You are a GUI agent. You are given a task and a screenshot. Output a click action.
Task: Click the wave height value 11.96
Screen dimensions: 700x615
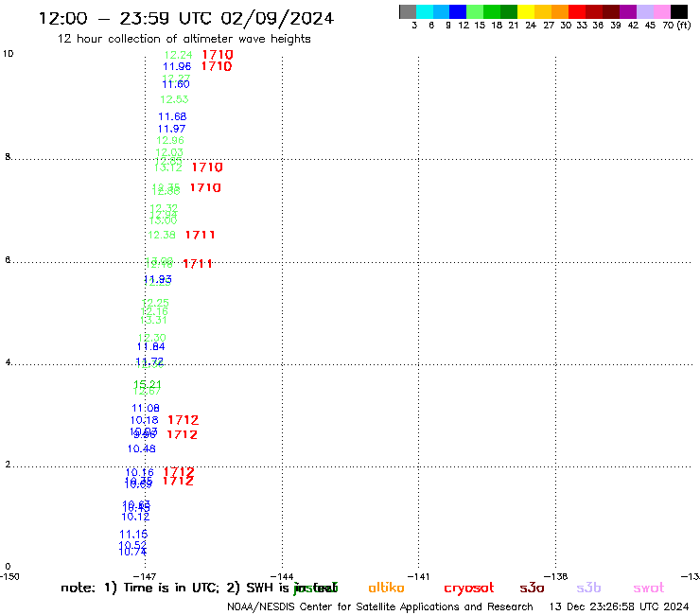tap(177, 66)
